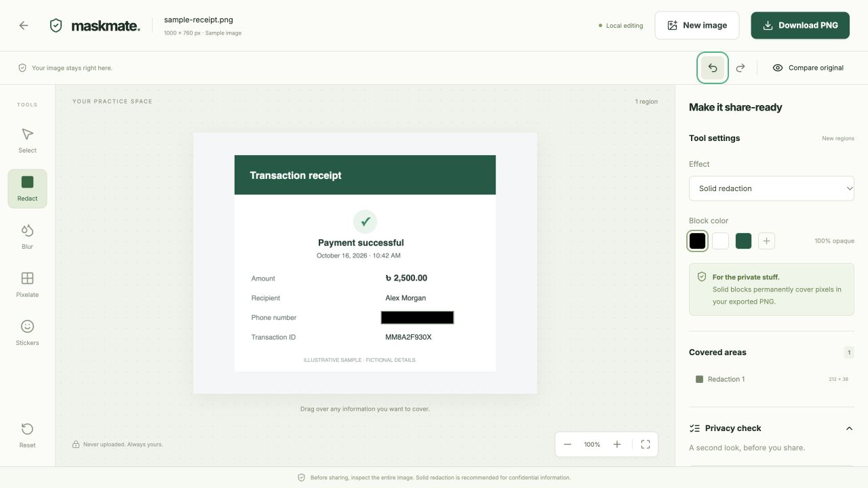Click the maskmate shield logo
The width and height of the screenshot is (868, 488).
(56, 26)
